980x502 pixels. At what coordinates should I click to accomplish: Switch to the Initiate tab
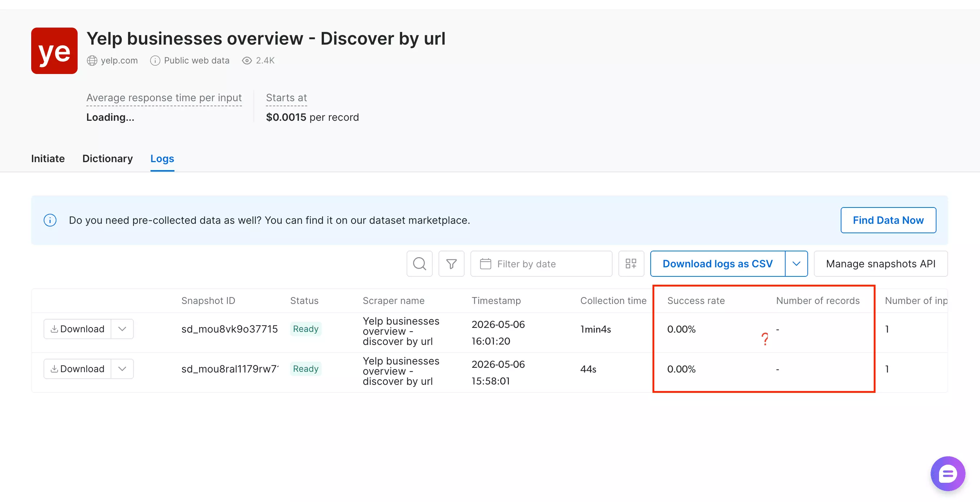[x=48, y=159]
